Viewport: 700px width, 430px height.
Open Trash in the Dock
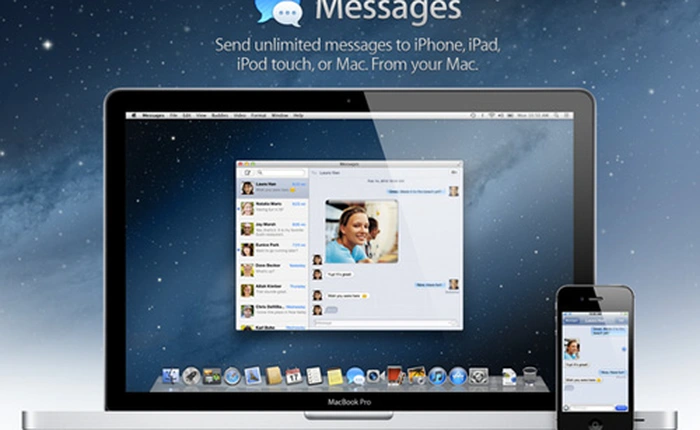(529, 376)
